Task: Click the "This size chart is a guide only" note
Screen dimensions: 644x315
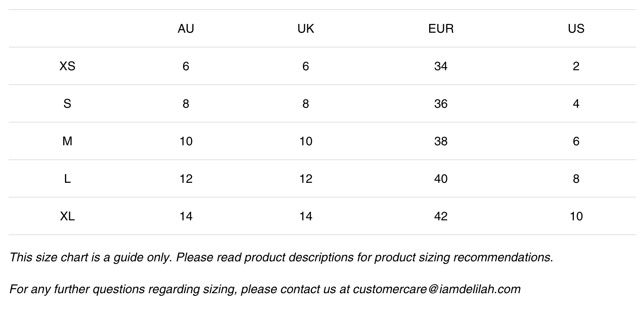Action: 281,257
